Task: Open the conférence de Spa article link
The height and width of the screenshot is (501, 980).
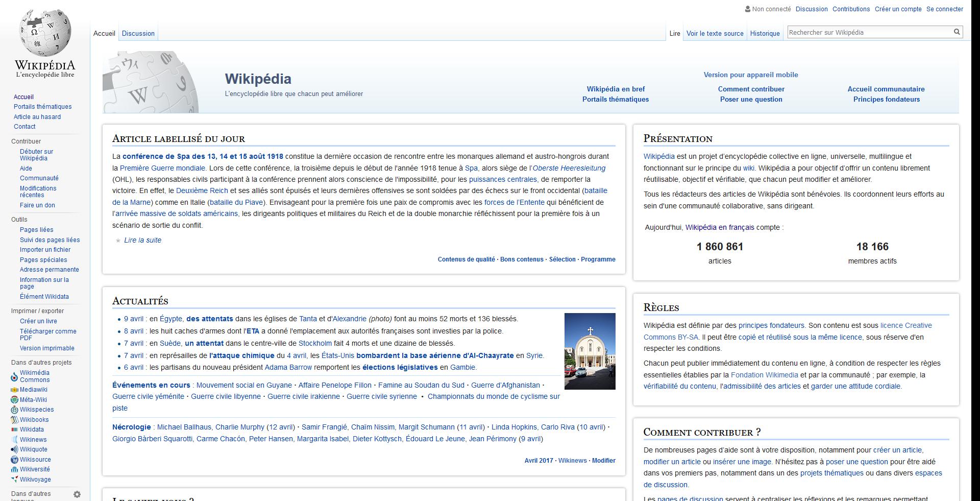Action: point(203,156)
